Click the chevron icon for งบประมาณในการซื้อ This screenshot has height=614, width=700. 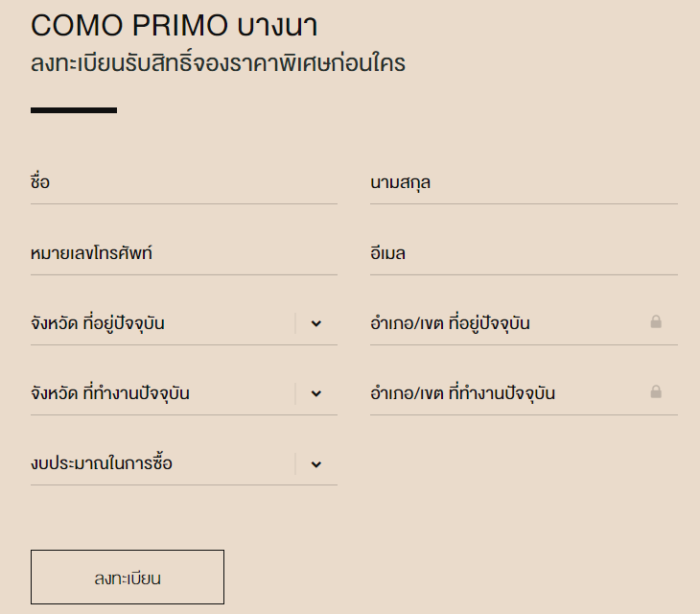point(316,464)
